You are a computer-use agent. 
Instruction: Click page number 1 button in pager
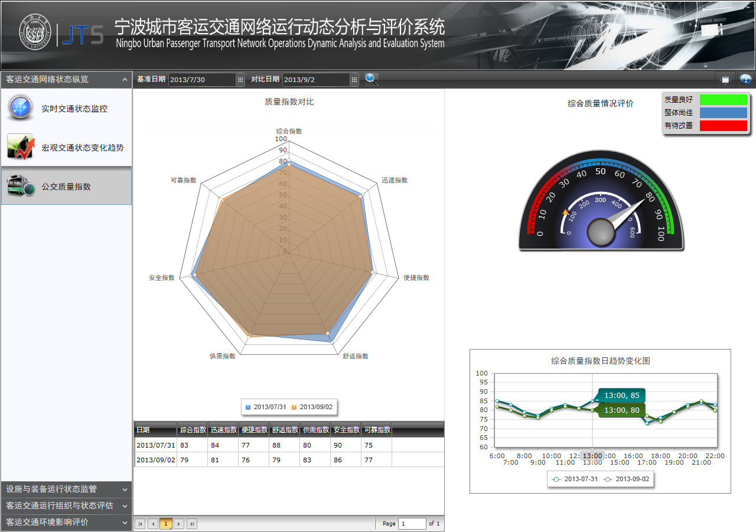(x=166, y=524)
